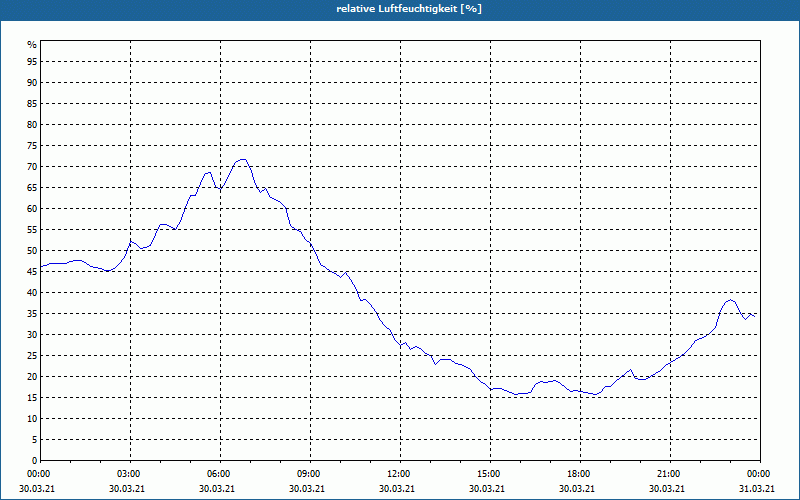Click the 0 y-axis label
Screen dimensions: 800x500
35,461
